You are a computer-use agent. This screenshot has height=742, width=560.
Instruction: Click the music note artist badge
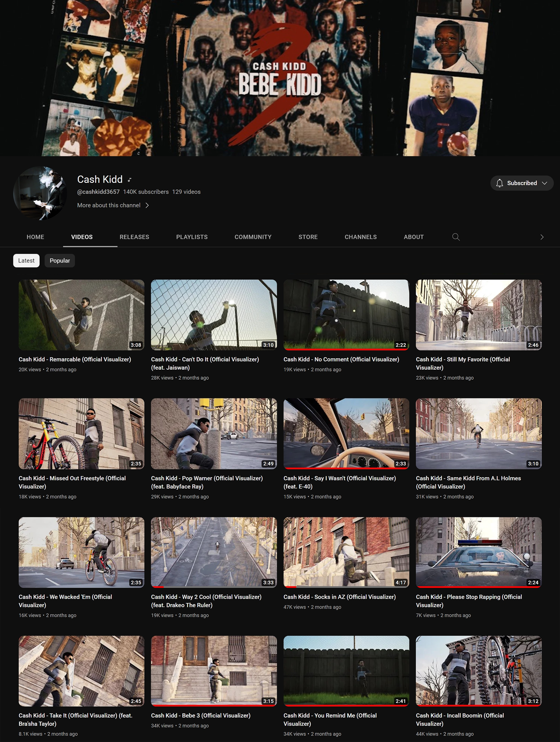(x=129, y=180)
